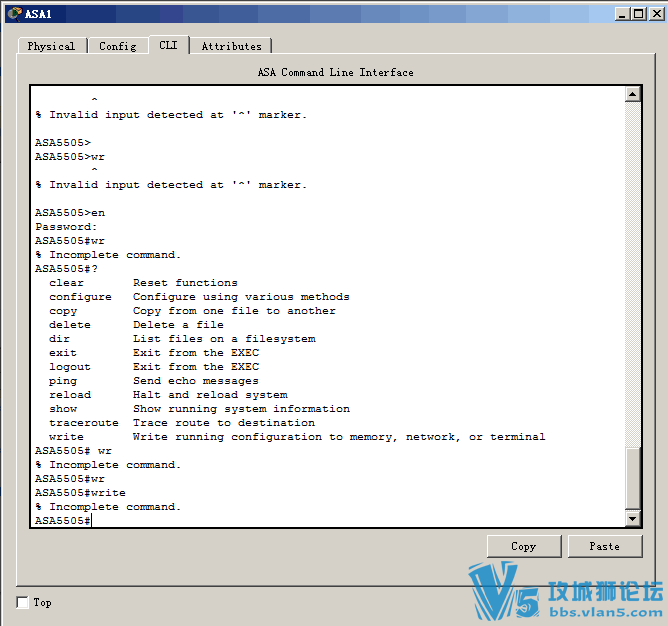Minimize the ASA1 window
Viewport: 668px width, 626px height.
tap(622, 14)
